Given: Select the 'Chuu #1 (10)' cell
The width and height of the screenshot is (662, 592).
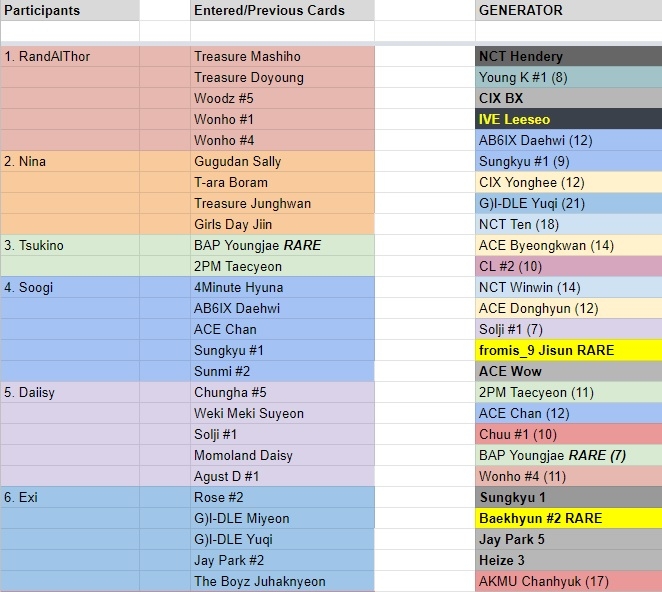Looking at the screenshot, I should tap(568, 434).
